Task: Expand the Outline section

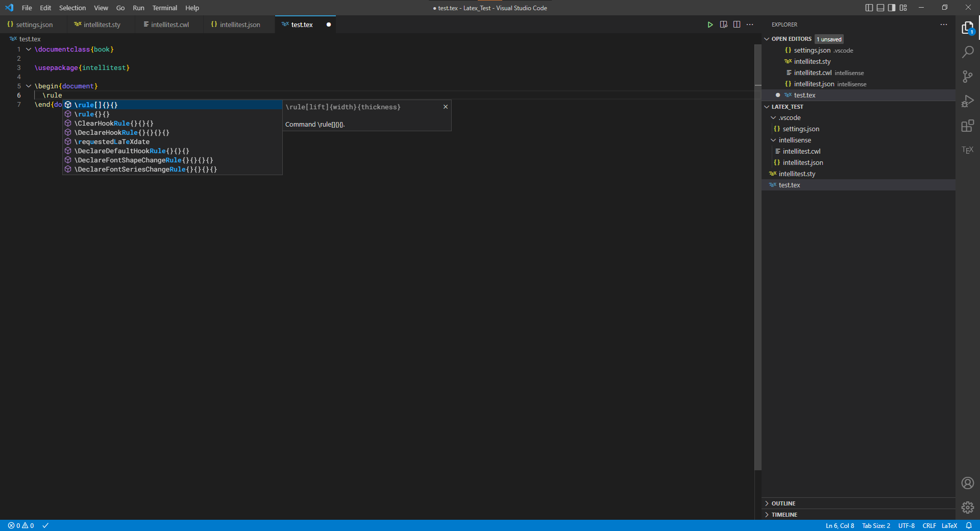Action: [783, 503]
